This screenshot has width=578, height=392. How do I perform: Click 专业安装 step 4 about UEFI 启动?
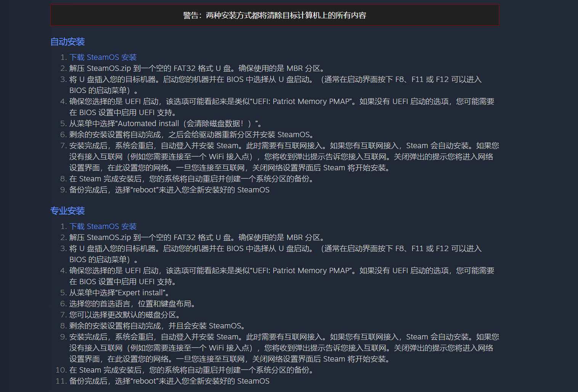[282, 276]
